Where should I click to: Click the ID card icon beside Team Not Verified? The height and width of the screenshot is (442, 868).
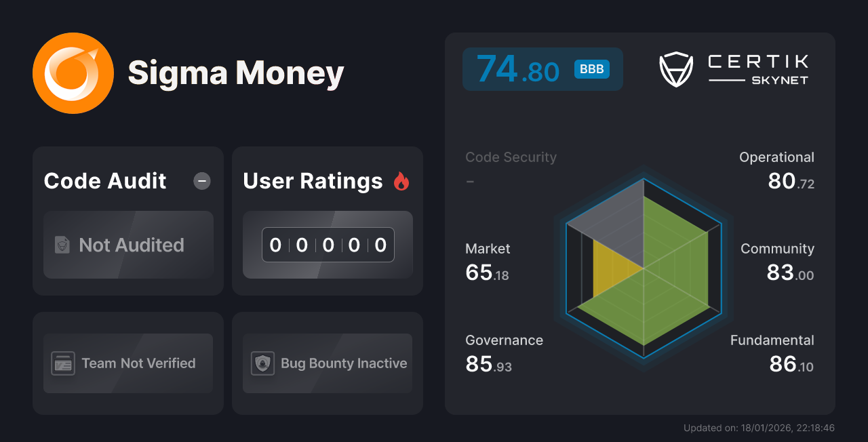coord(63,363)
